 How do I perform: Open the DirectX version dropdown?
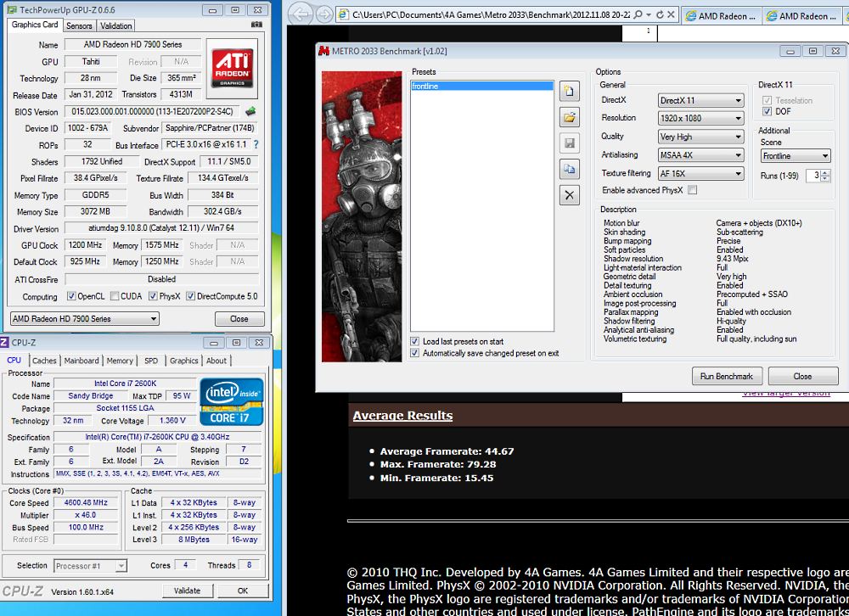point(701,100)
